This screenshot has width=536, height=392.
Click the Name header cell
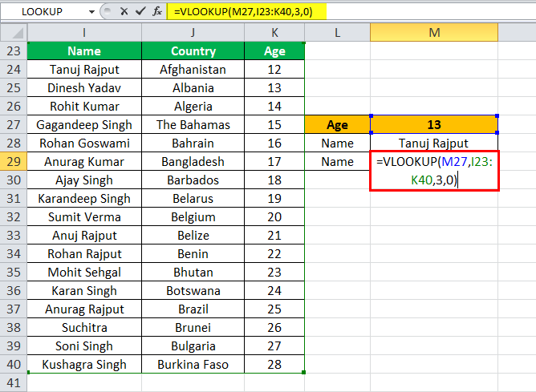click(84, 51)
